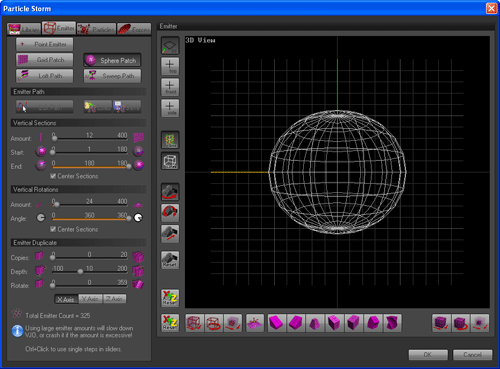Click the Vertical Rotations Amount slider
This screenshot has height=369, width=500.
coord(90,204)
